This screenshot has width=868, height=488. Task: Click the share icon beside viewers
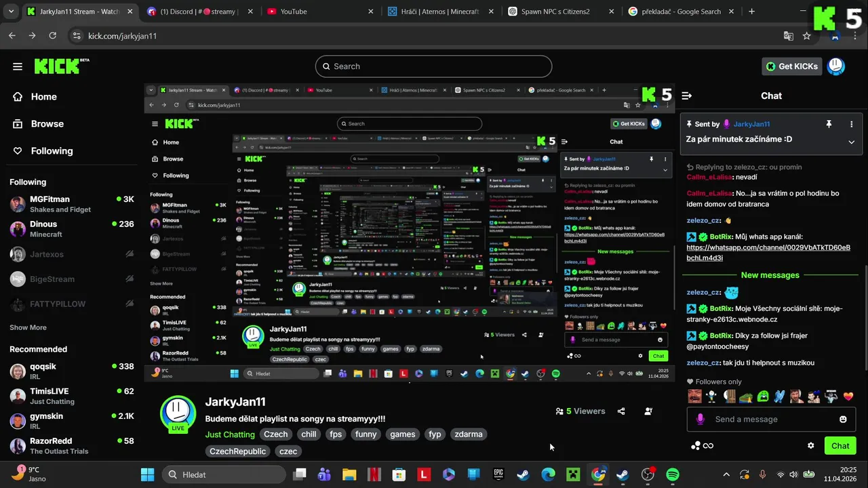tap(621, 411)
